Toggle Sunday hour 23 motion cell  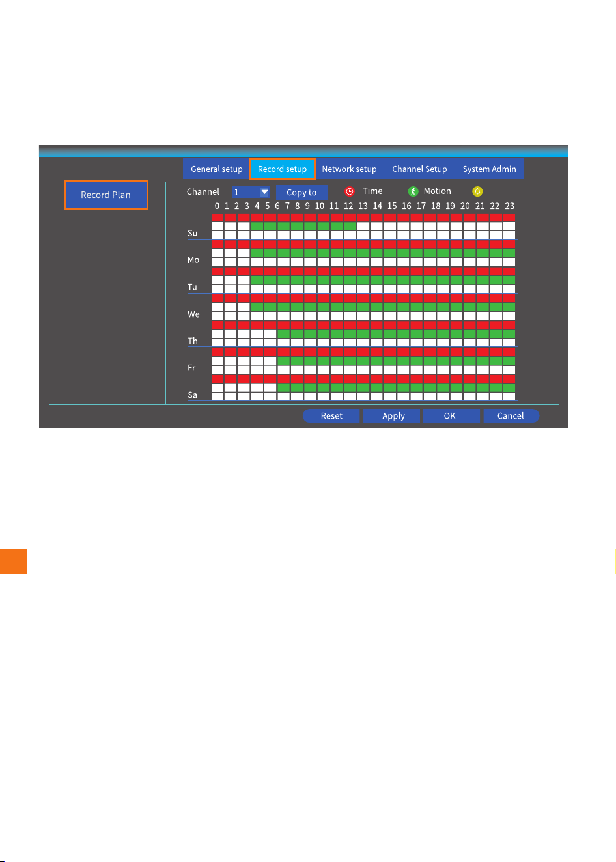509,226
